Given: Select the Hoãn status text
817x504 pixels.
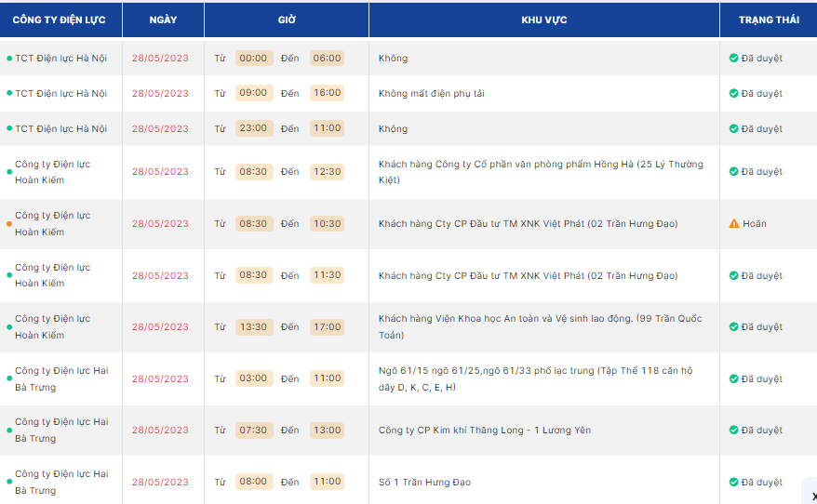Looking at the screenshot, I should click(755, 224).
